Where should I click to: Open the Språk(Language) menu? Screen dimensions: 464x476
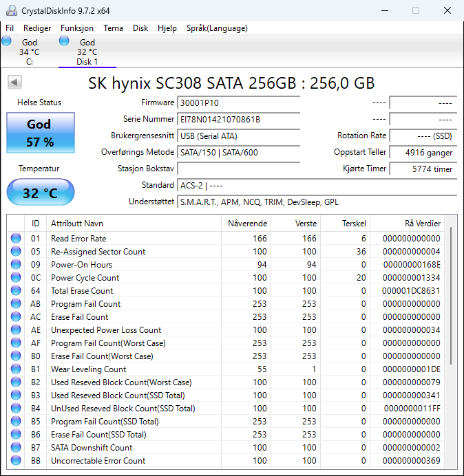pyautogui.click(x=217, y=28)
